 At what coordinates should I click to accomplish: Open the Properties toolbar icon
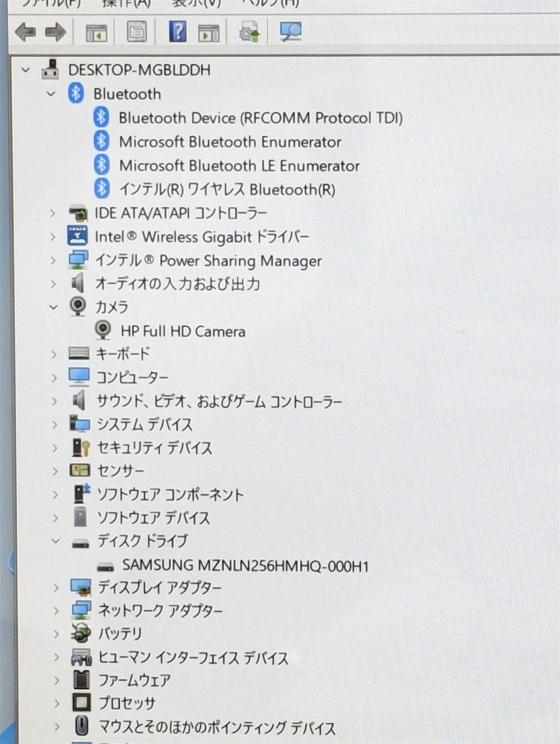click(137, 31)
